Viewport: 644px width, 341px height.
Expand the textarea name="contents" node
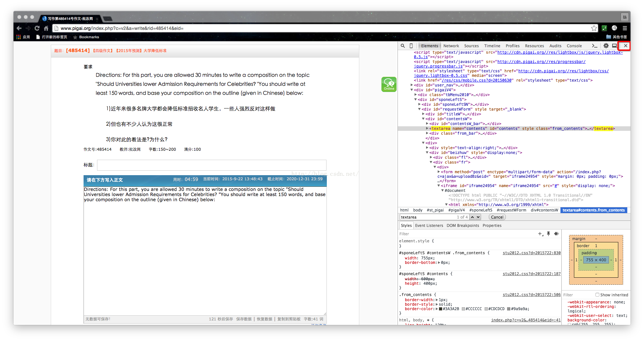point(427,129)
